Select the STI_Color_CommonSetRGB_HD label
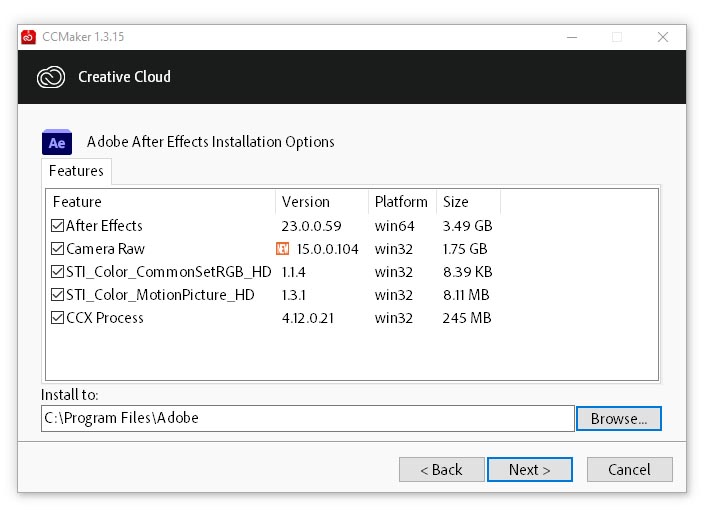The height and width of the screenshot is (510, 710). (x=168, y=272)
